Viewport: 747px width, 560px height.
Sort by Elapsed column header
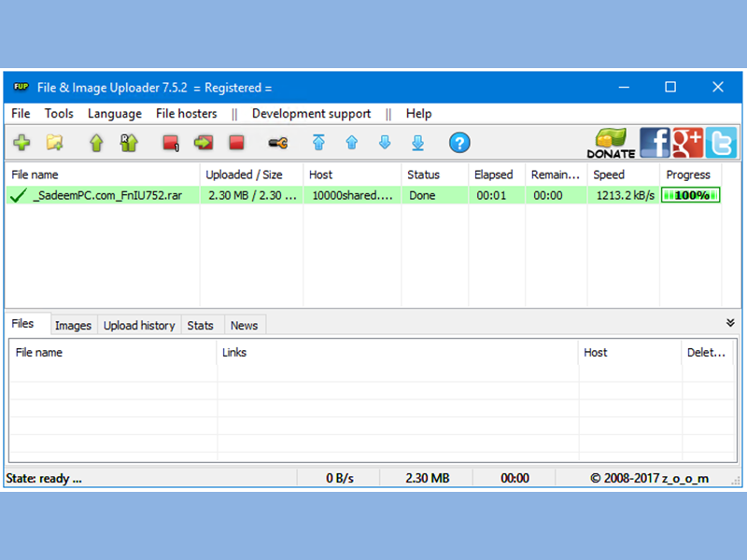click(x=497, y=175)
